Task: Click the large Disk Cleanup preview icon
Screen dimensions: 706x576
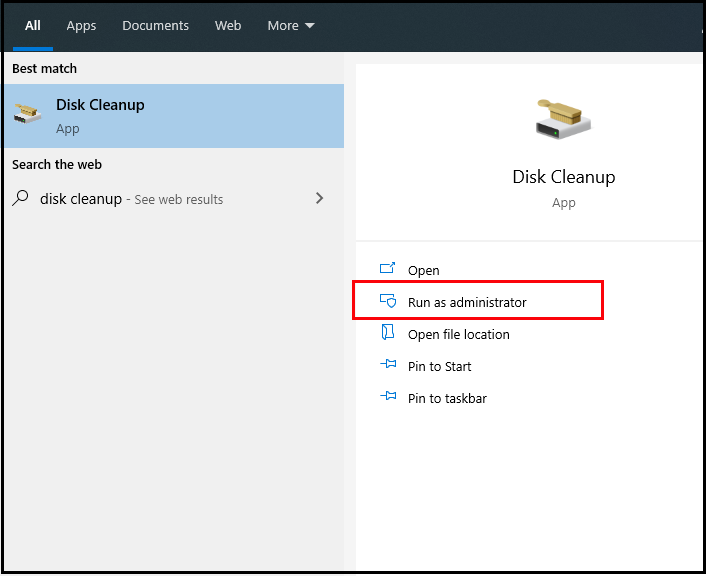Action: (563, 119)
